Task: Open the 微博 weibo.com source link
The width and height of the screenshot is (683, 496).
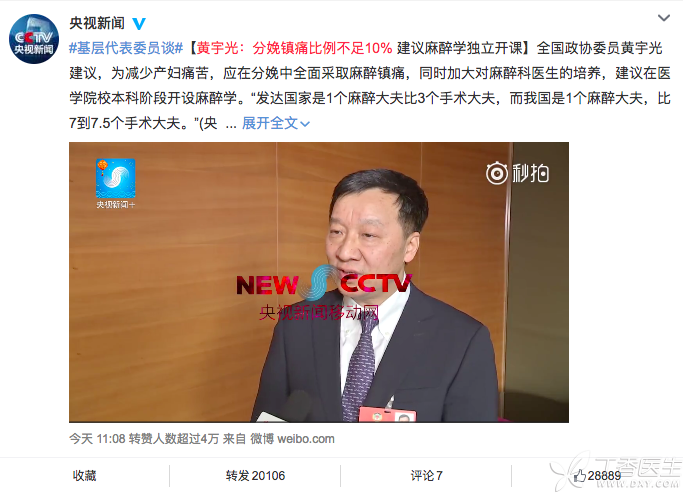Action: [292, 439]
